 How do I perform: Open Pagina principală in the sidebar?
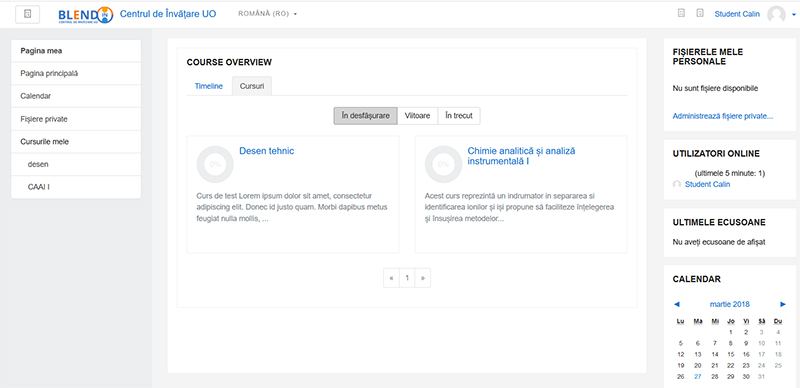[76, 74]
